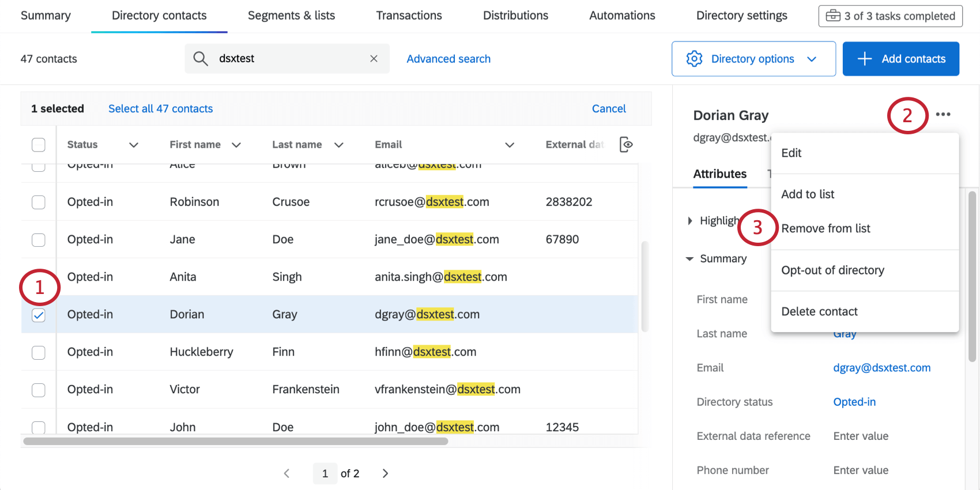Click Select all 47 contacts

click(160, 109)
